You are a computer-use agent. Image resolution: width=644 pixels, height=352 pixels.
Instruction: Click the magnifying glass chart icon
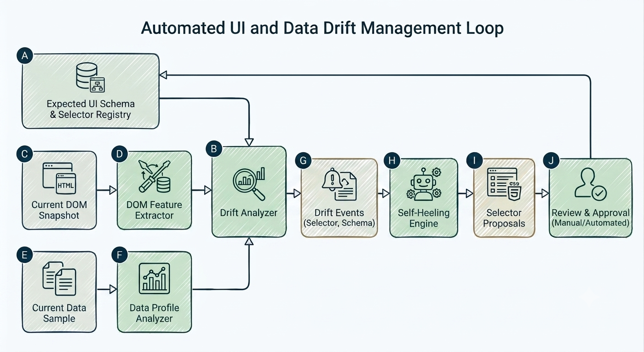(x=249, y=183)
